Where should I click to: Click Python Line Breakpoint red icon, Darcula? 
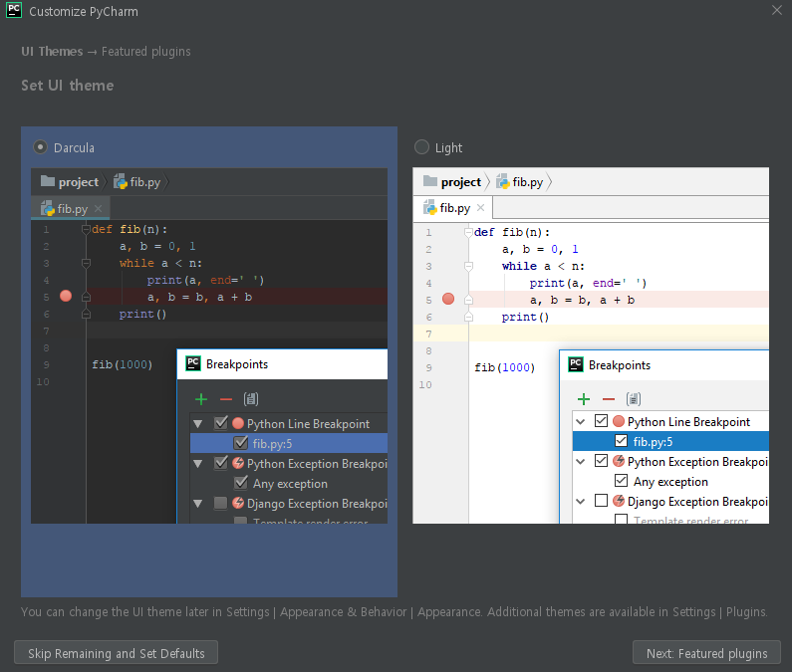click(x=238, y=423)
